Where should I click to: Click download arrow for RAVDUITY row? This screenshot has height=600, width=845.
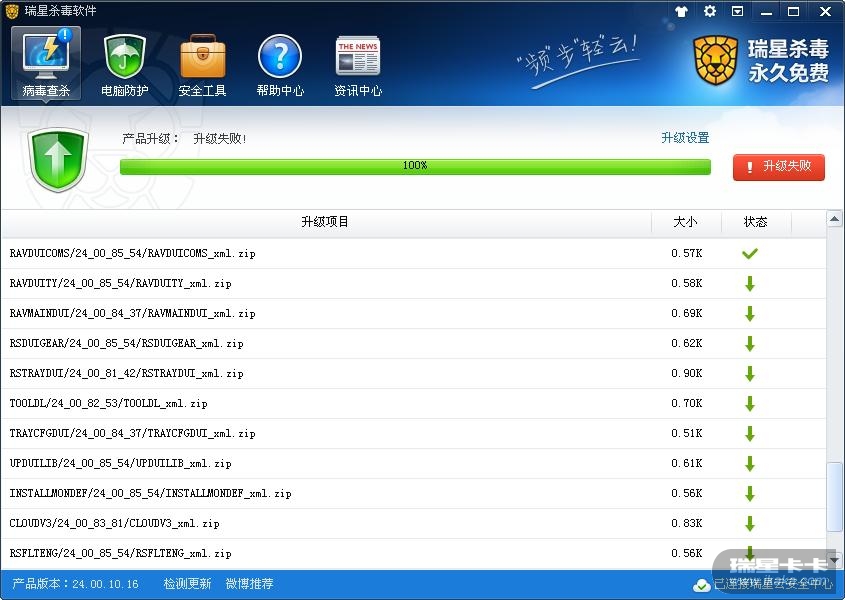coord(750,284)
